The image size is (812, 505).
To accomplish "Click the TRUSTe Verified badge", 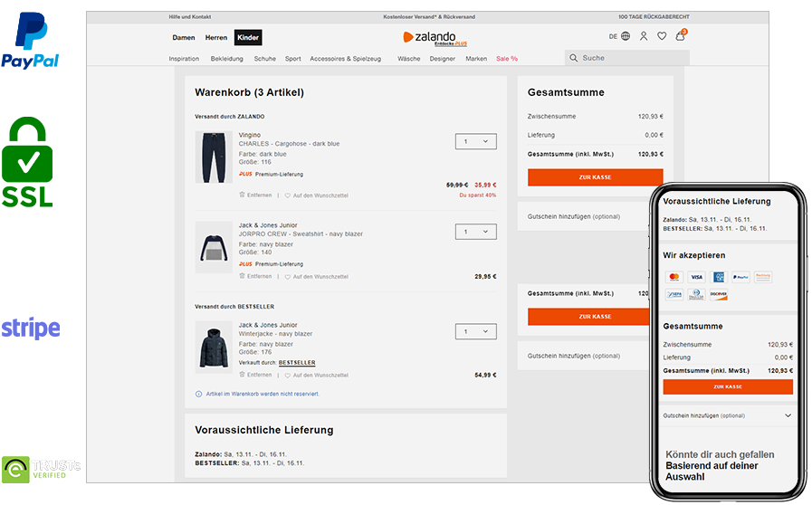I will [x=41, y=470].
